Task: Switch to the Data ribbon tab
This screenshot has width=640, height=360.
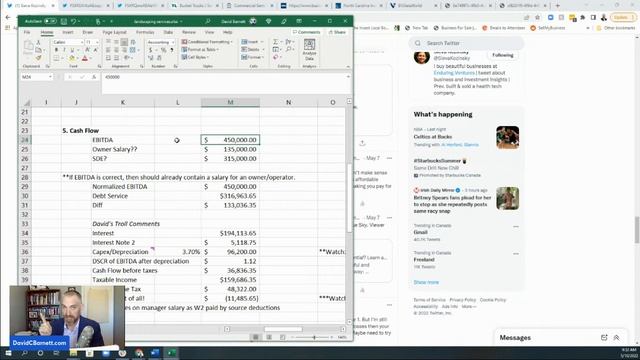Action: pyautogui.click(x=168, y=32)
